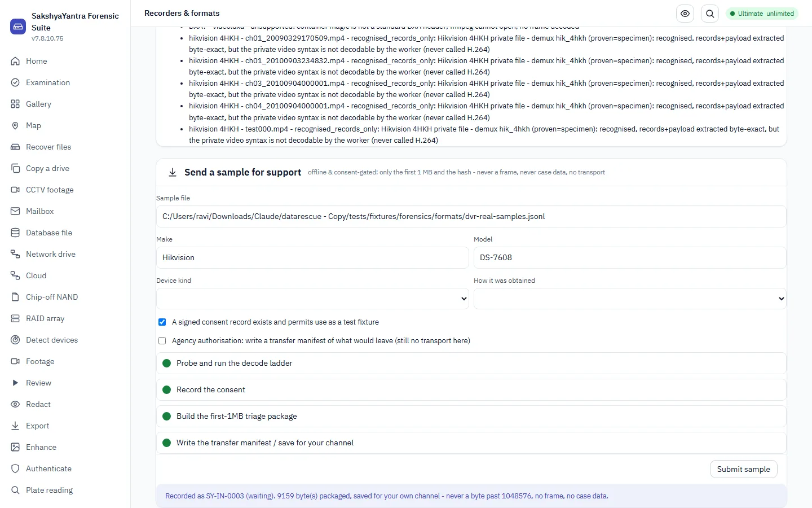Enable the Agency authorisation checkbox
Image resolution: width=812 pixels, height=508 pixels.
[162, 341]
